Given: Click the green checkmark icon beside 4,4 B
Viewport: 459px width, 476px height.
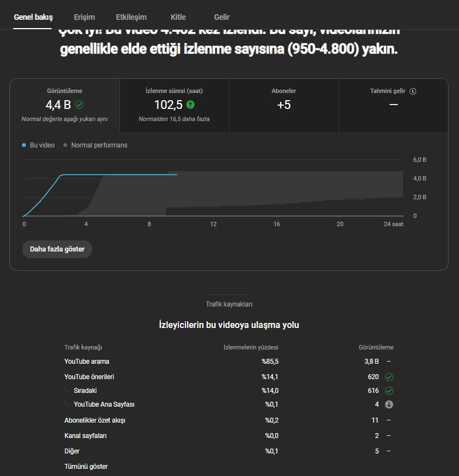Looking at the screenshot, I should 79,105.
